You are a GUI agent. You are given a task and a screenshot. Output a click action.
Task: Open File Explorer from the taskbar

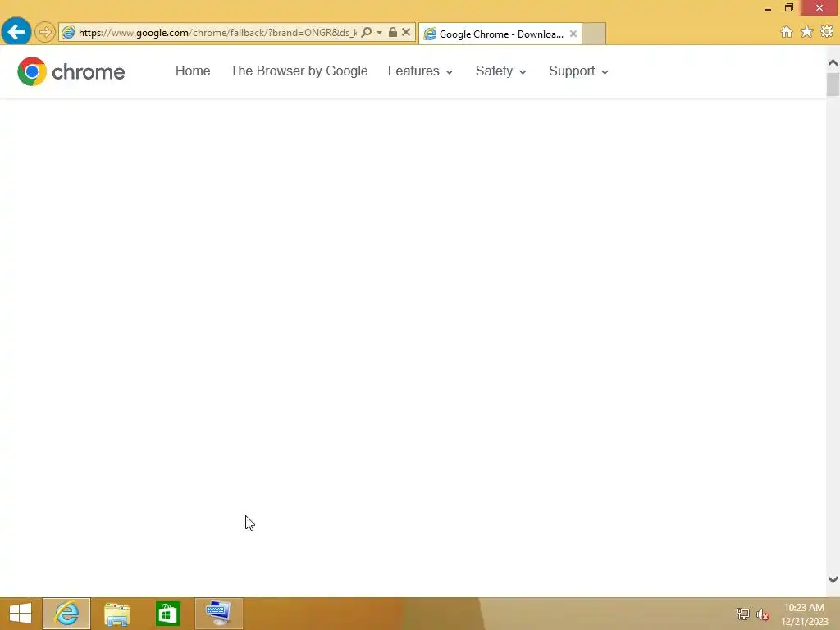[x=116, y=614]
